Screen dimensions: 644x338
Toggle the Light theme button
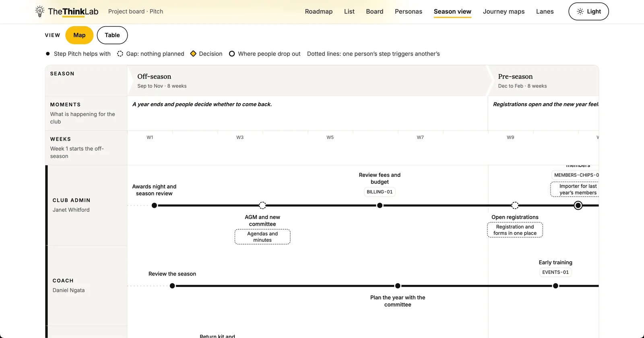tap(588, 11)
